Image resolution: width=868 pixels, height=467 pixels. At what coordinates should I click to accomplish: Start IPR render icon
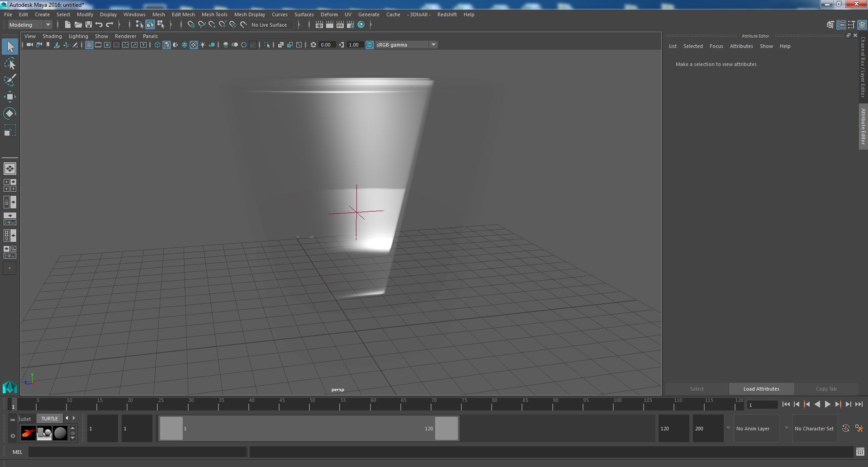click(x=340, y=25)
